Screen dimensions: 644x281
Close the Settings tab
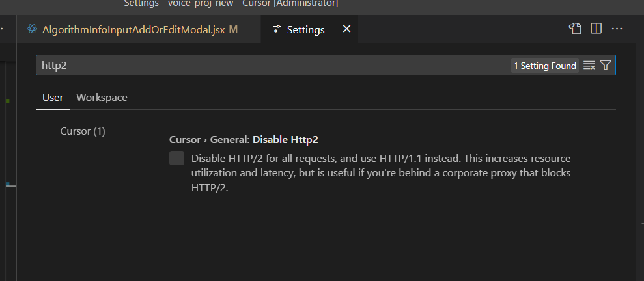(x=346, y=29)
